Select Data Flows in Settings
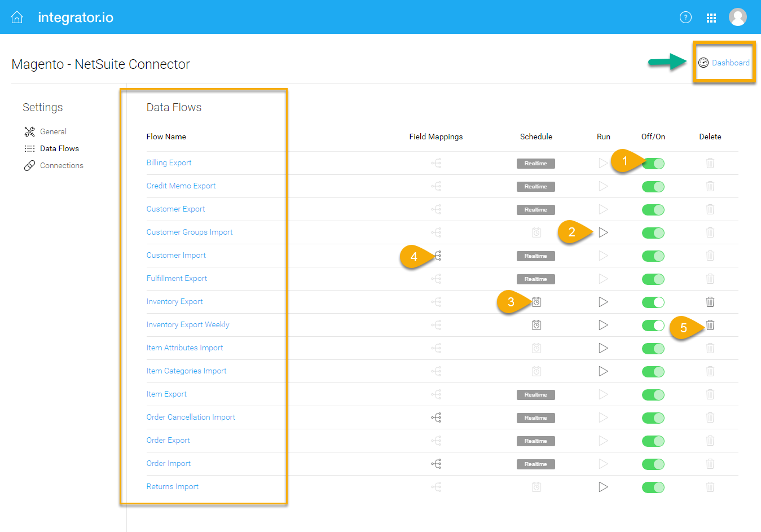761x532 pixels. pos(51,148)
